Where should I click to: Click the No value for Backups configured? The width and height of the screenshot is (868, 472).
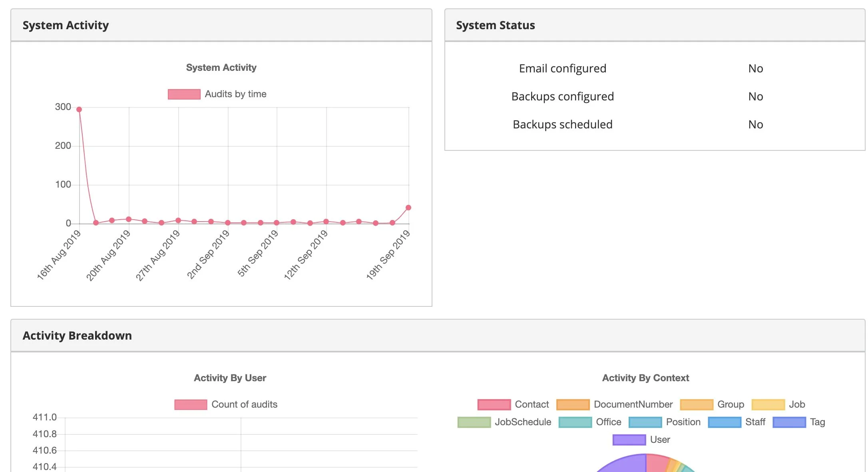(756, 97)
